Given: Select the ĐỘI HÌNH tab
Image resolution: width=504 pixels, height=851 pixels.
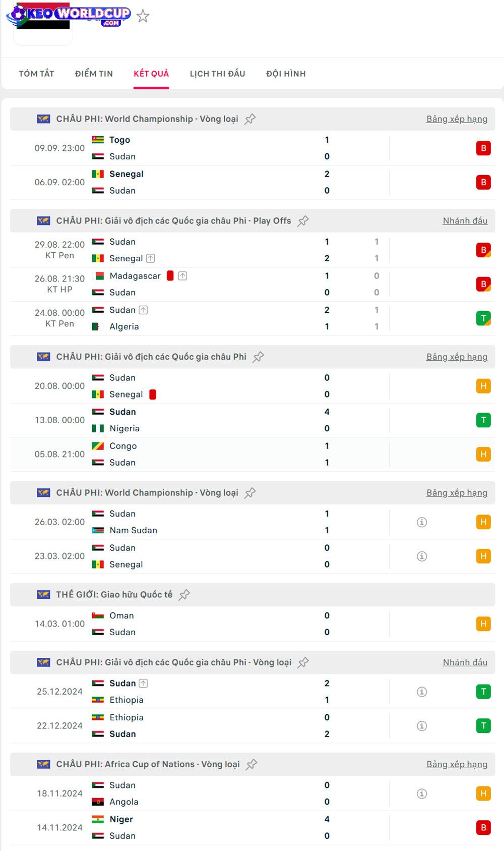Looking at the screenshot, I should click(286, 74).
